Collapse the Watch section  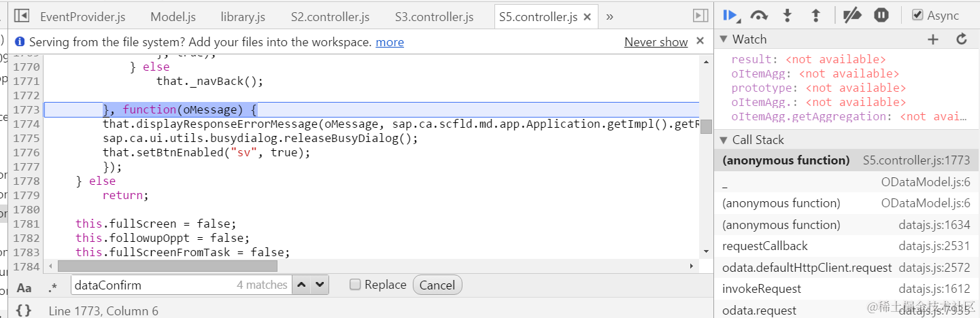(724, 39)
